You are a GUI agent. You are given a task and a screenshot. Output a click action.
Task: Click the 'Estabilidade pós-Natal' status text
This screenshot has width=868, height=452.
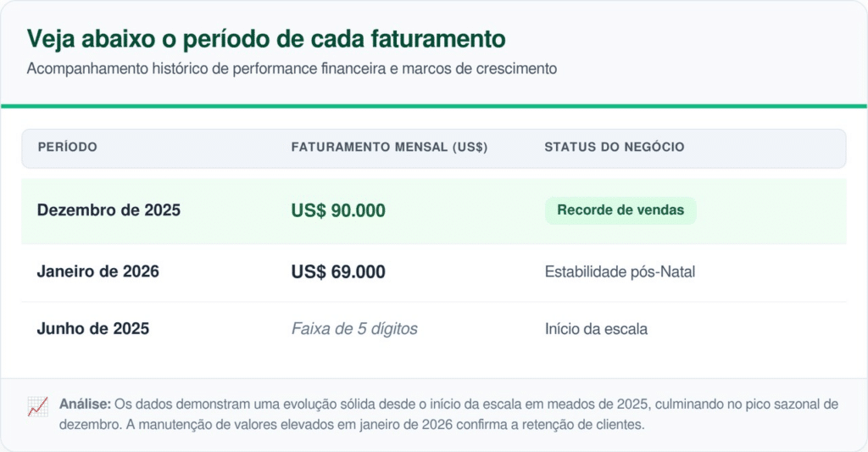[x=620, y=272]
